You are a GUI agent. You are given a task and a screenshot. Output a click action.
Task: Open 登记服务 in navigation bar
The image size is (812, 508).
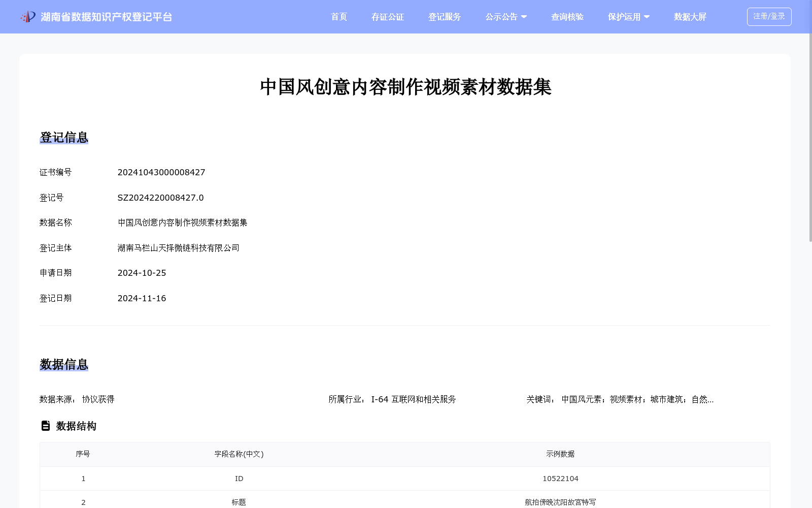(445, 17)
